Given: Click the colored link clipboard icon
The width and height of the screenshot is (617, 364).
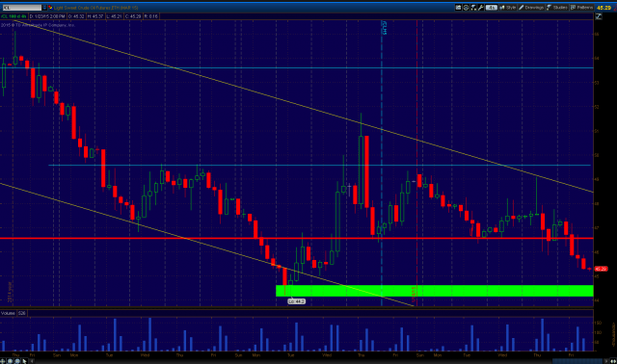Looking at the screenshot, I should tap(50, 8).
